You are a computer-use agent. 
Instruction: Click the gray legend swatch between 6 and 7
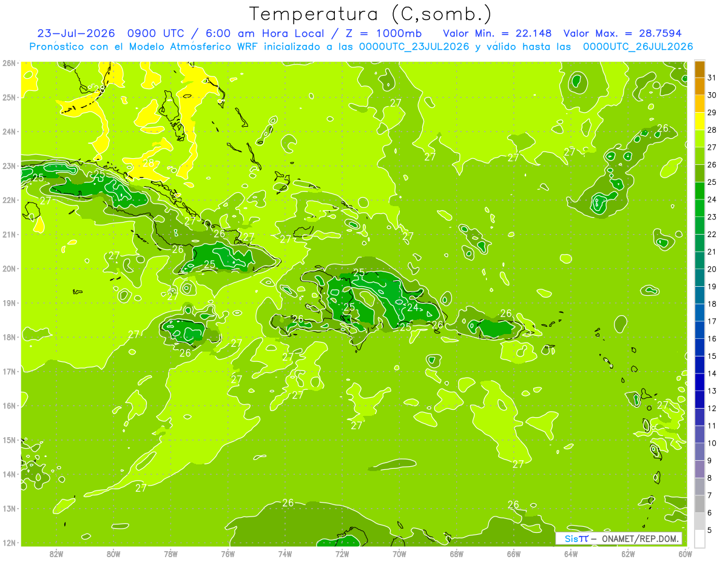click(x=699, y=504)
